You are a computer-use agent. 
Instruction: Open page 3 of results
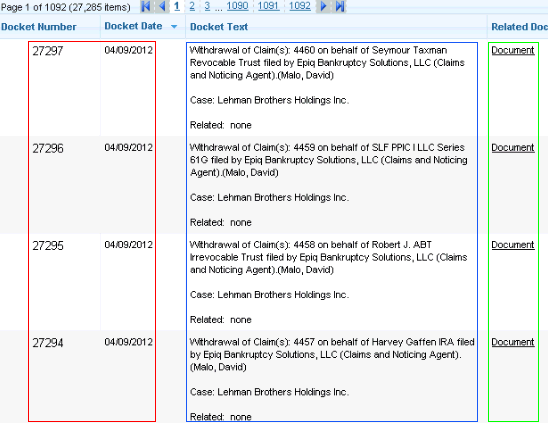[207, 6]
